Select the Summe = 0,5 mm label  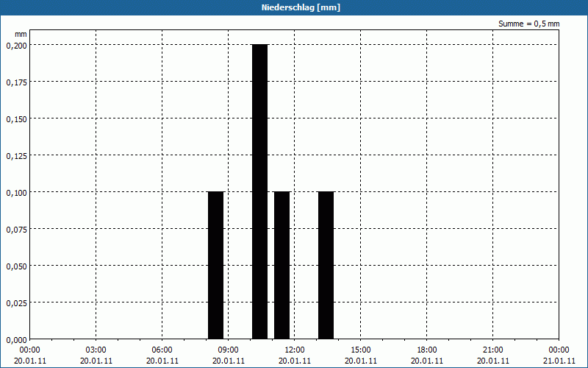click(x=528, y=24)
